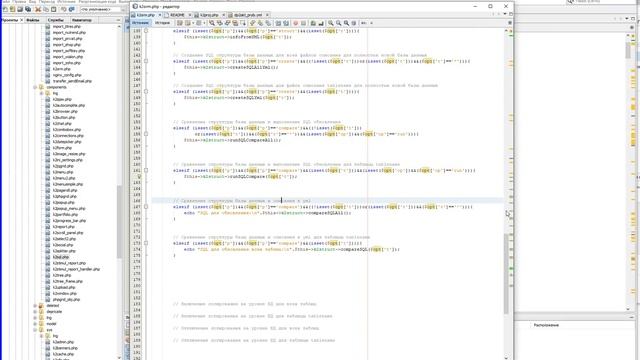Open editor document list dropdown arrow
The image size is (640, 360).
click(505, 14)
